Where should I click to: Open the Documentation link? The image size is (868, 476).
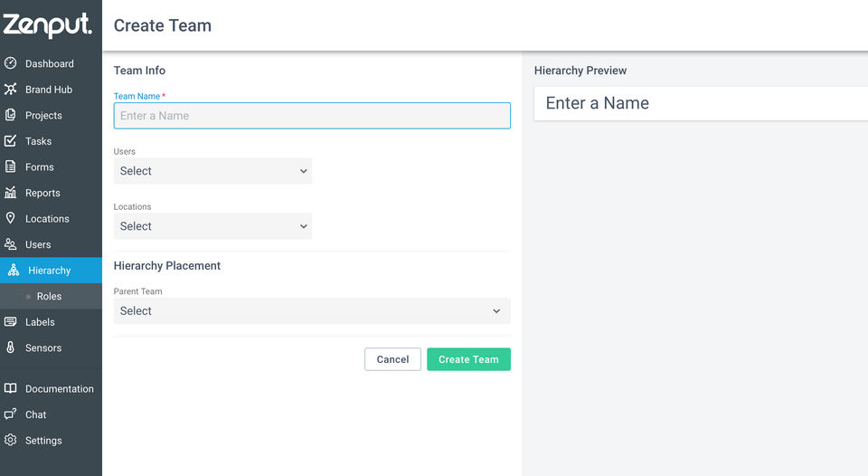point(59,389)
